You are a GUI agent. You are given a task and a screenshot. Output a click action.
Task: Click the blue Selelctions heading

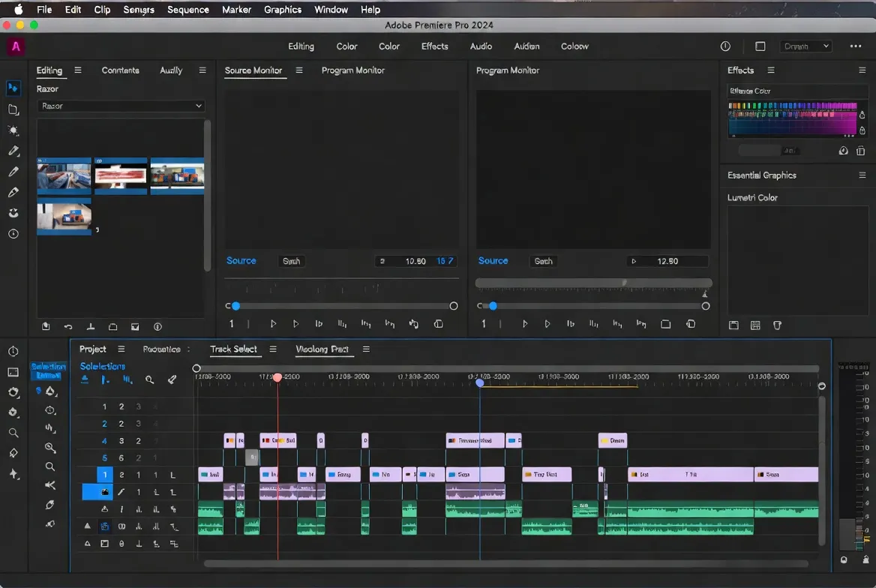pyautogui.click(x=102, y=366)
